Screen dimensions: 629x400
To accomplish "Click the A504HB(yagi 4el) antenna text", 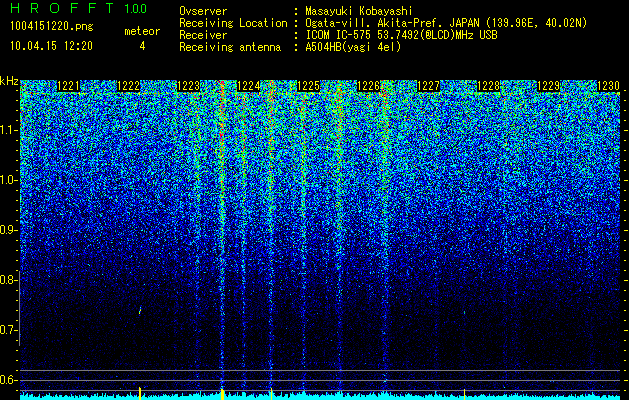I will pyautogui.click(x=353, y=47).
